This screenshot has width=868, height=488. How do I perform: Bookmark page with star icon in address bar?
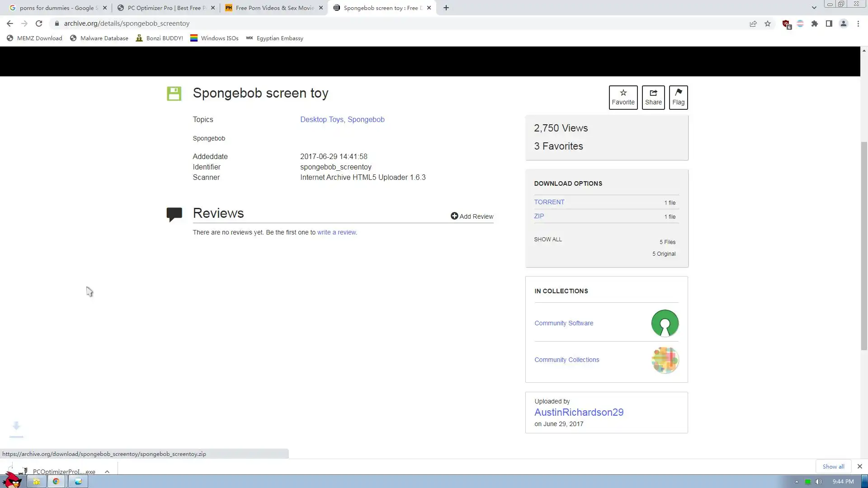pyautogui.click(x=768, y=23)
